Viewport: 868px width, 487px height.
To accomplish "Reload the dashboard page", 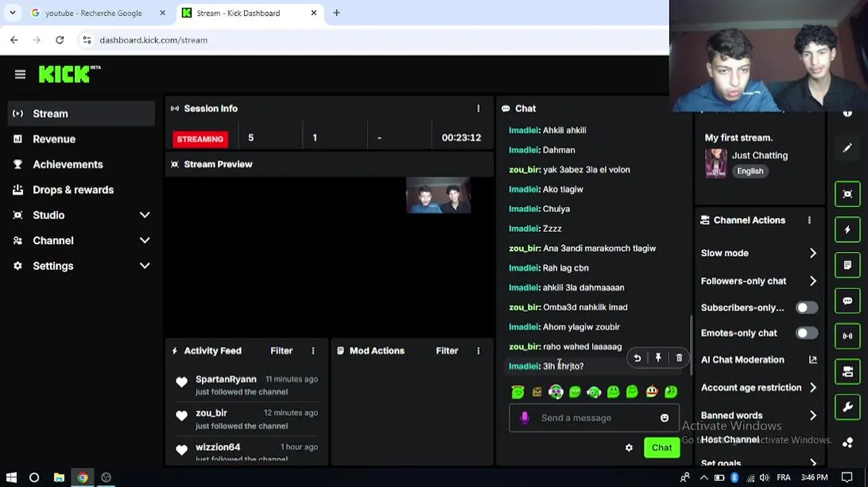I will click(x=59, y=40).
